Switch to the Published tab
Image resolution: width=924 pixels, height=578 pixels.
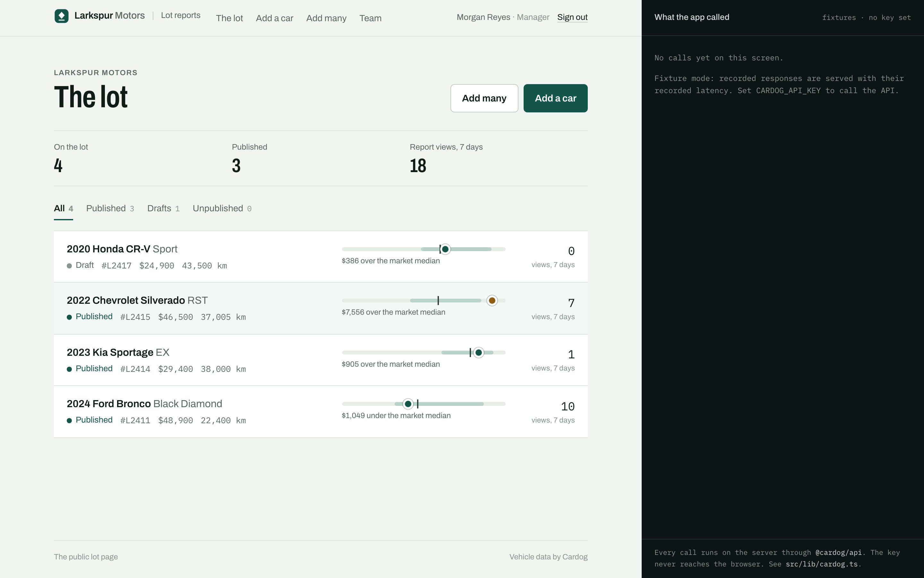(x=110, y=209)
